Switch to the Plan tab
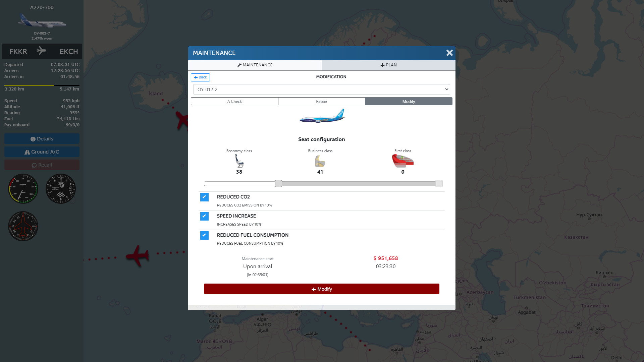The width and height of the screenshot is (644, 362). (388, 65)
